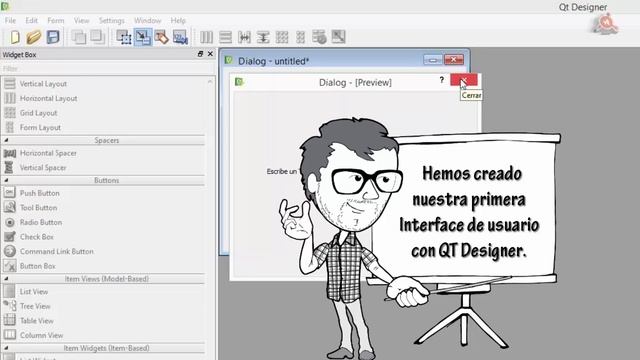Image resolution: width=640 pixels, height=360 pixels.
Task: Collapse Item Widgets (Item-Based) category
Action: 6,348
